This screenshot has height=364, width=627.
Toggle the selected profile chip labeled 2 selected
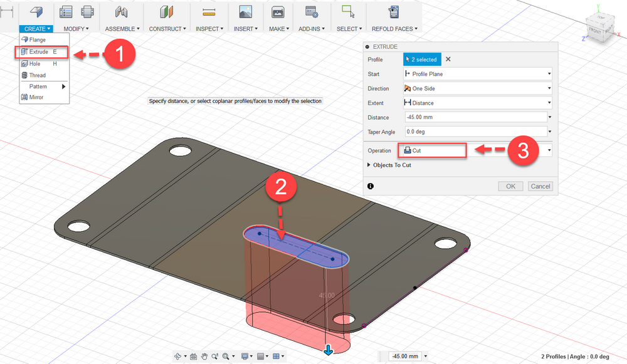click(x=422, y=59)
